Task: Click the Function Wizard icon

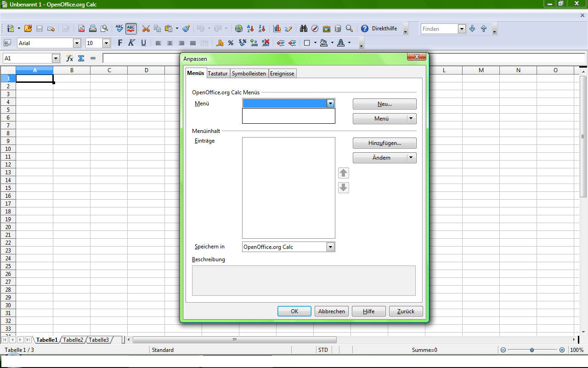Action: pyautogui.click(x=69, y=58)
